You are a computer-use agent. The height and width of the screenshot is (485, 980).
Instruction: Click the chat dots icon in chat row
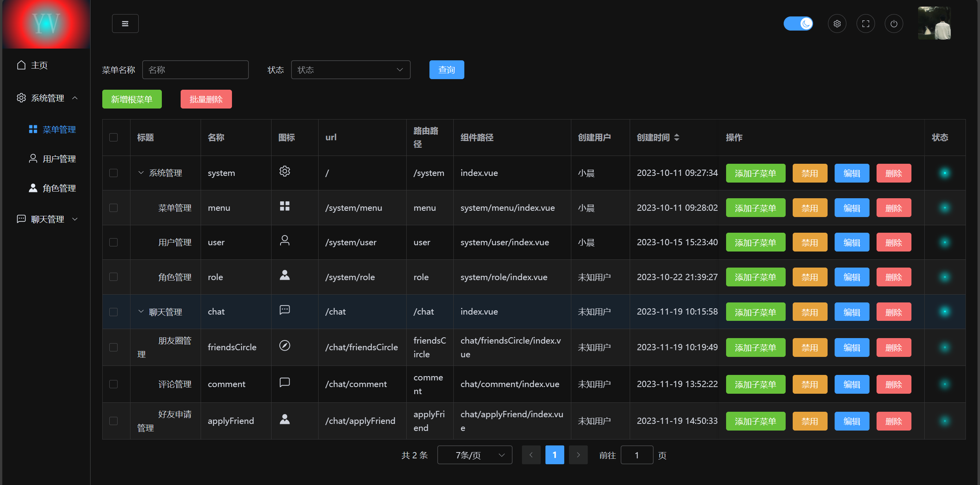(x=285, y=310)
